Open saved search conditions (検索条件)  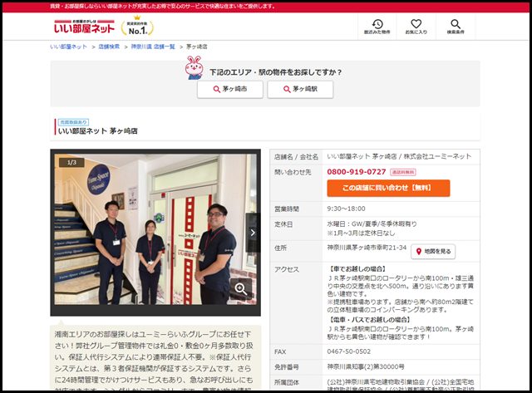coord(455,27)
